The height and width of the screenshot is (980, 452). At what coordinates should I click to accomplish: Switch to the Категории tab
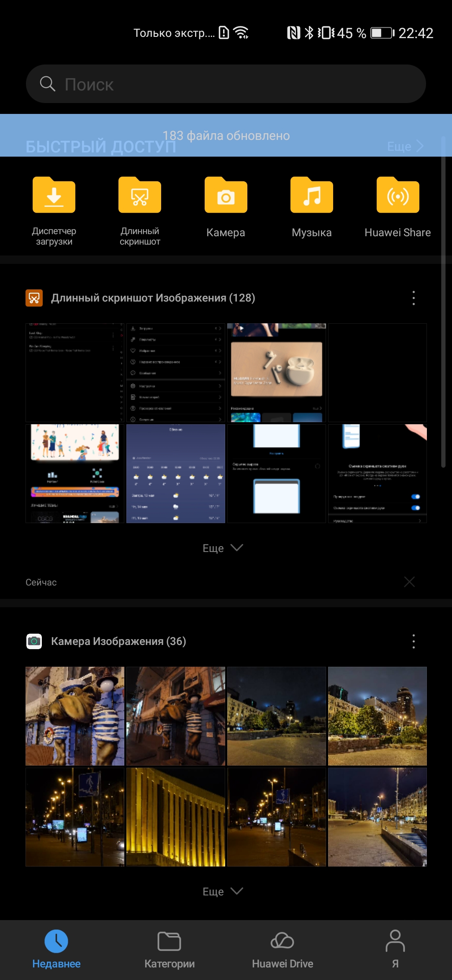click(x=169, y=949)
